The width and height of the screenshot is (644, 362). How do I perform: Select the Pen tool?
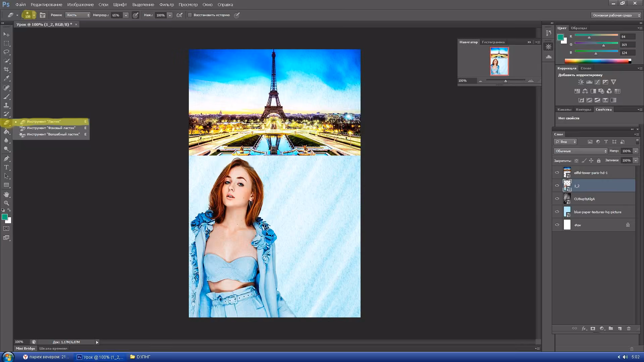pos(6,159)
